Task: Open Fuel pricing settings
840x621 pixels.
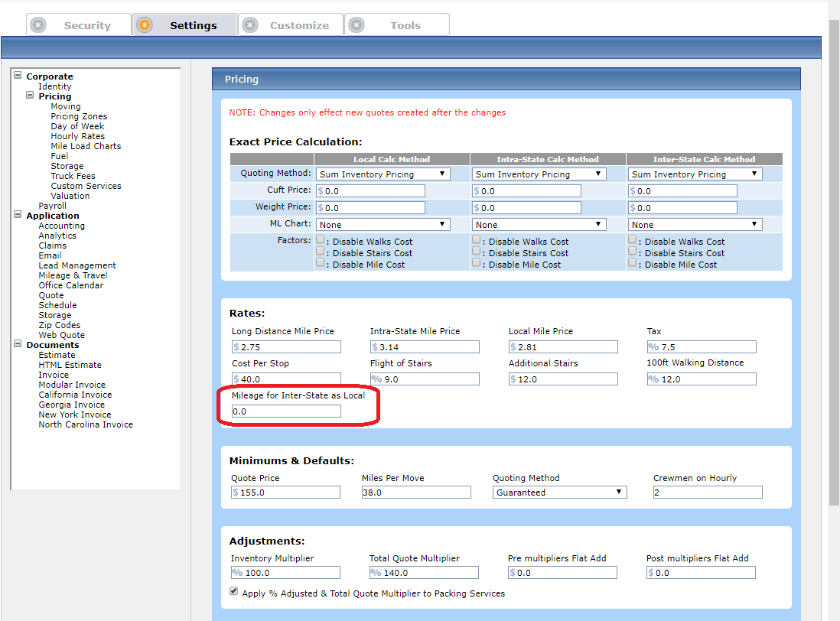Action: pos(60,156)
